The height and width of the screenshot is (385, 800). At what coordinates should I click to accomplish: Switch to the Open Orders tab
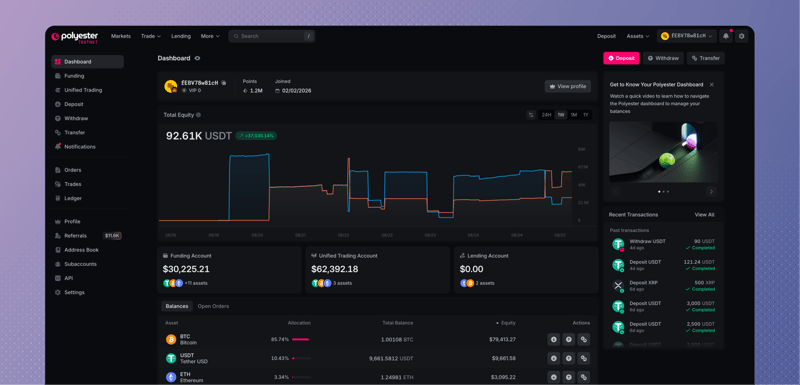click(213, 306)
